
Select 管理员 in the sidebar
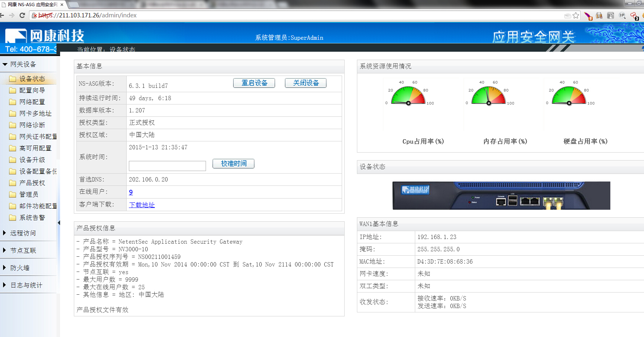click(x=29, y=195)
